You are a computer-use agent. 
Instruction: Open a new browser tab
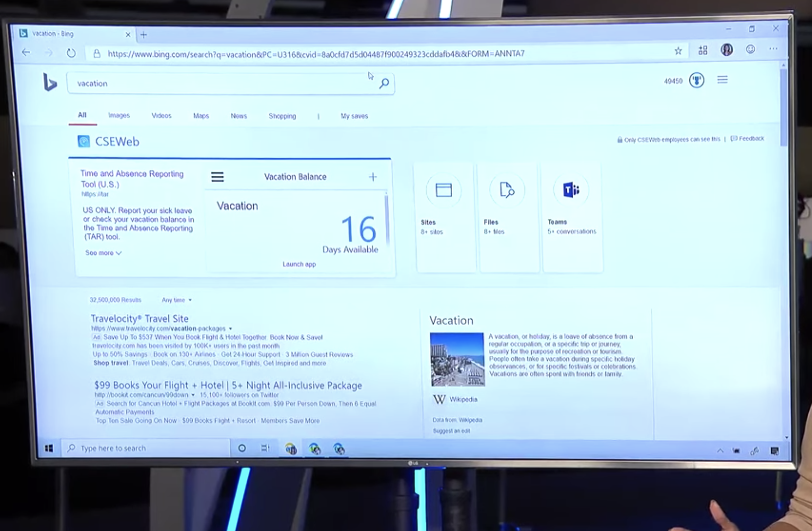pyautogui.click(x=143, y=35)
